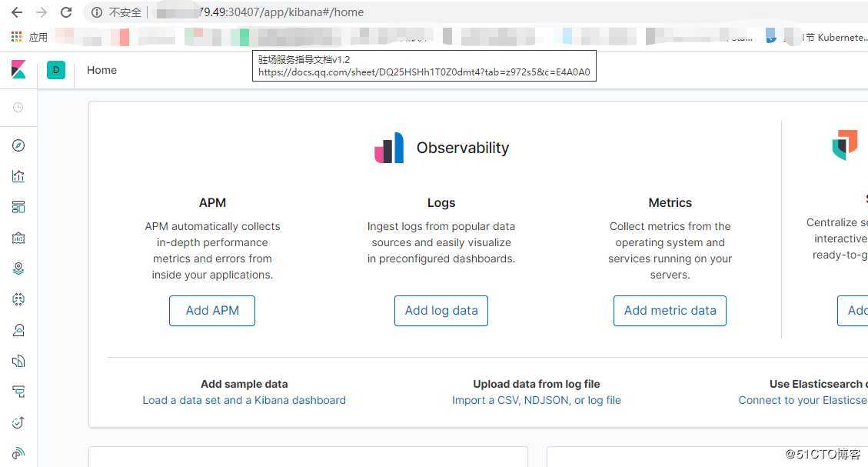Image resolution: width=868 pixels, height=467 pixels.
Task: Open the Machine Learning sidebar icon
Action: [18, 300]
